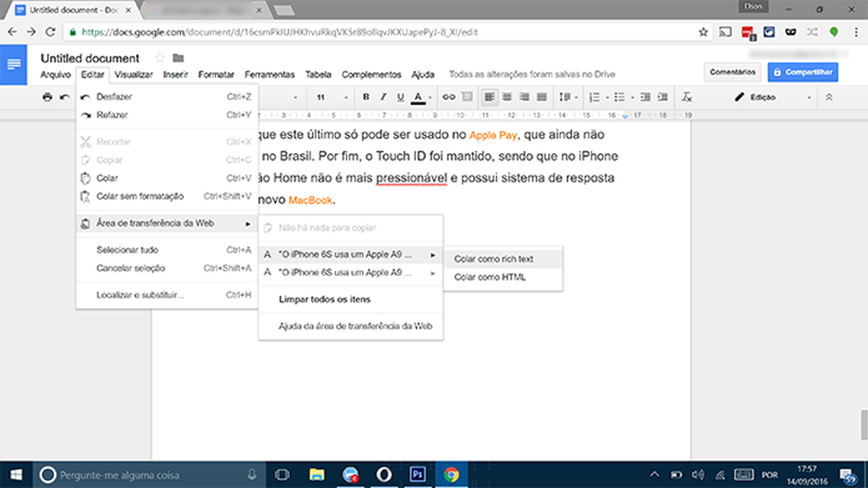Click the Compartilhar button
868x488 pixels.
click(x=802, y=72)
